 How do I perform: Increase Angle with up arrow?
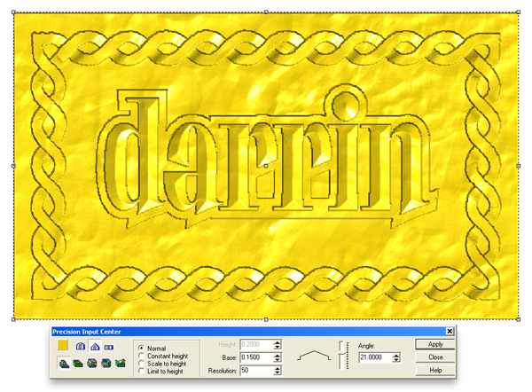tap(396, 355)
